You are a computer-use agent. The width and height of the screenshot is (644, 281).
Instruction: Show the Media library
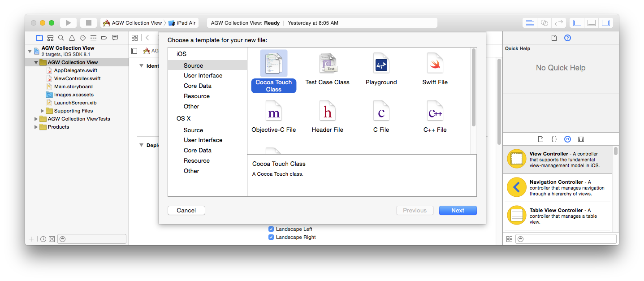[581, 139]
